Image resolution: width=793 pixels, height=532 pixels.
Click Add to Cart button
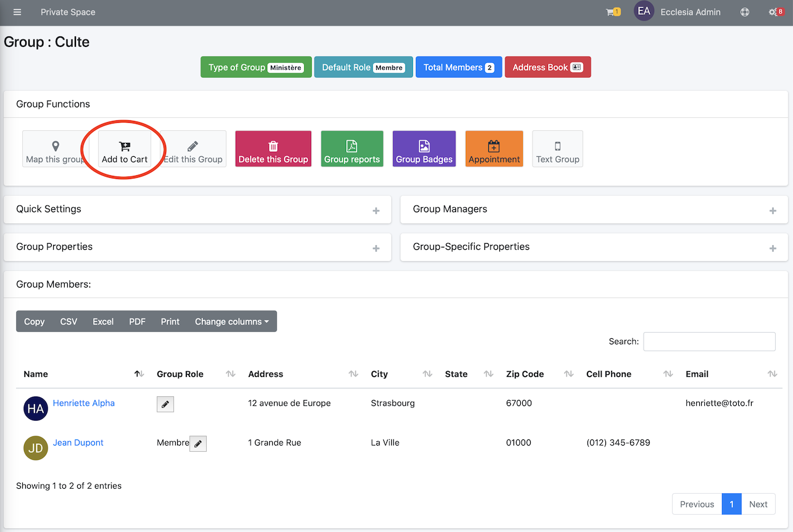(125, 149)
